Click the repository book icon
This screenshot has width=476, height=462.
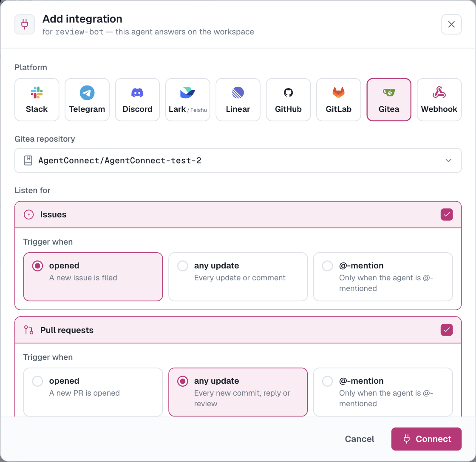coord(28,160)
